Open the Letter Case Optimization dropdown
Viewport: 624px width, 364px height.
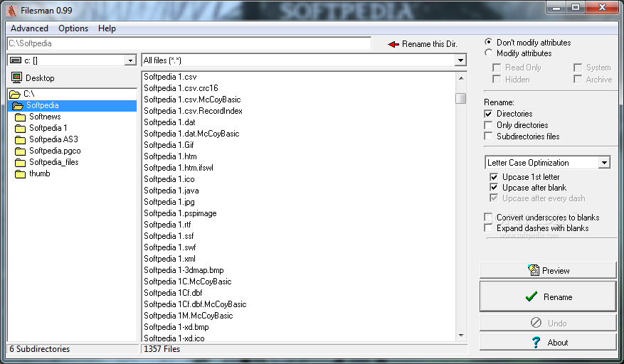pyautogui.click(x=604, y=163)
